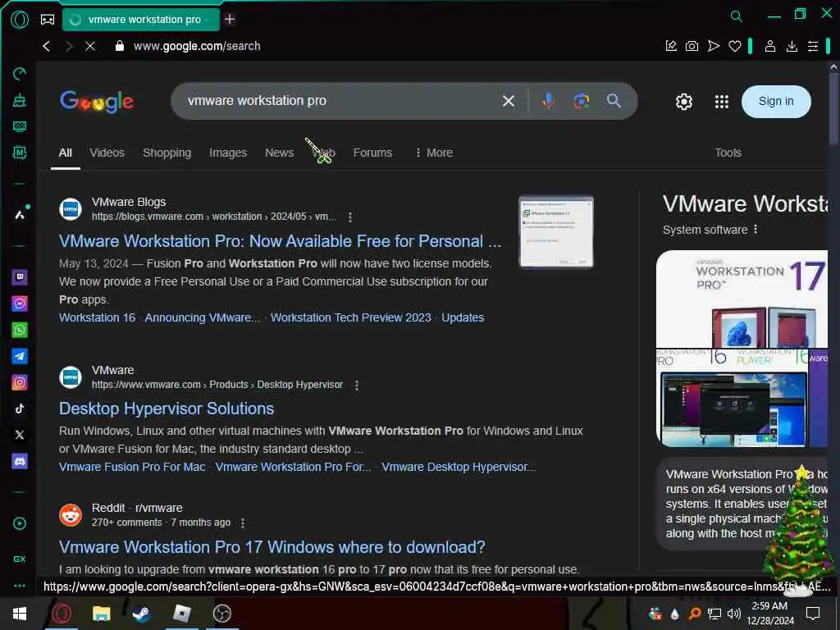Open 'Vmware Fusion Pro For Mac' sitelink
The height and width of the screenshot is (630, 840).
point(132,467)
